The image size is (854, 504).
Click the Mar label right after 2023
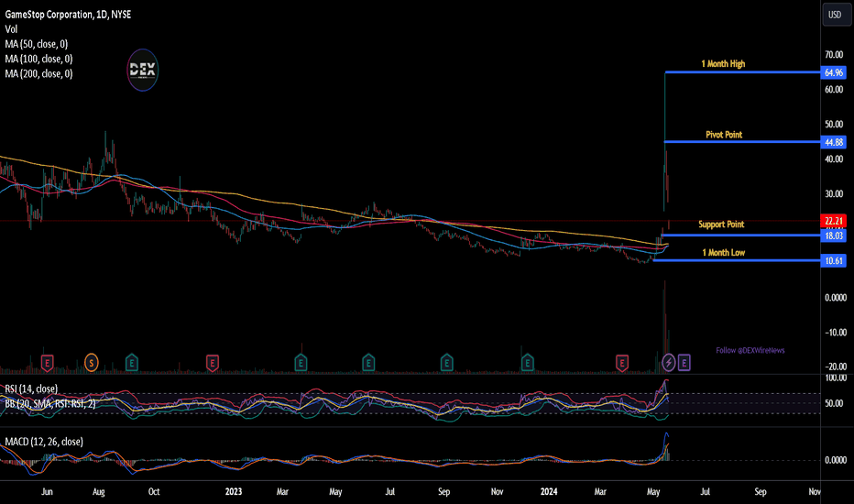(x=282, y=491)
